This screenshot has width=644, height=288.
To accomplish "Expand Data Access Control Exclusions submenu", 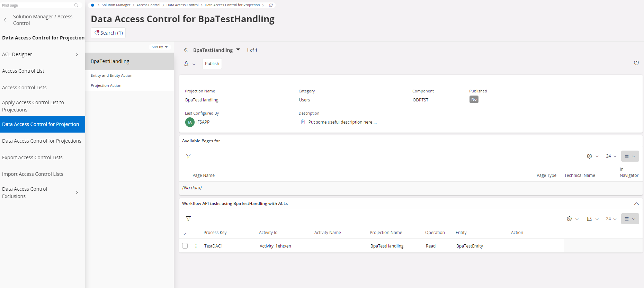I will (x=77, y=192).
